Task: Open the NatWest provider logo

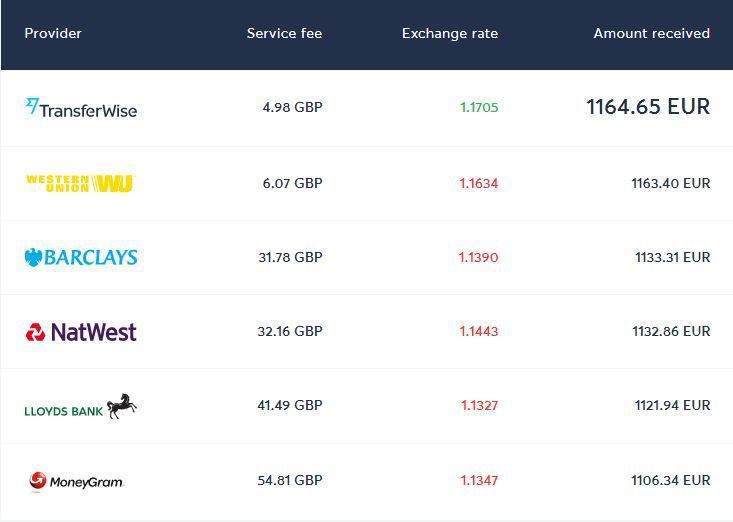Action: tap(81, 332)
